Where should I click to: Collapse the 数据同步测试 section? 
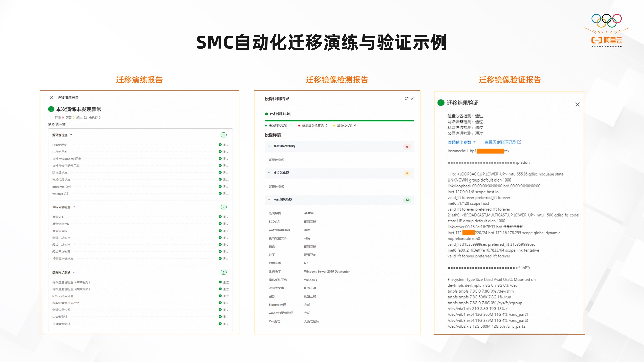74,272
